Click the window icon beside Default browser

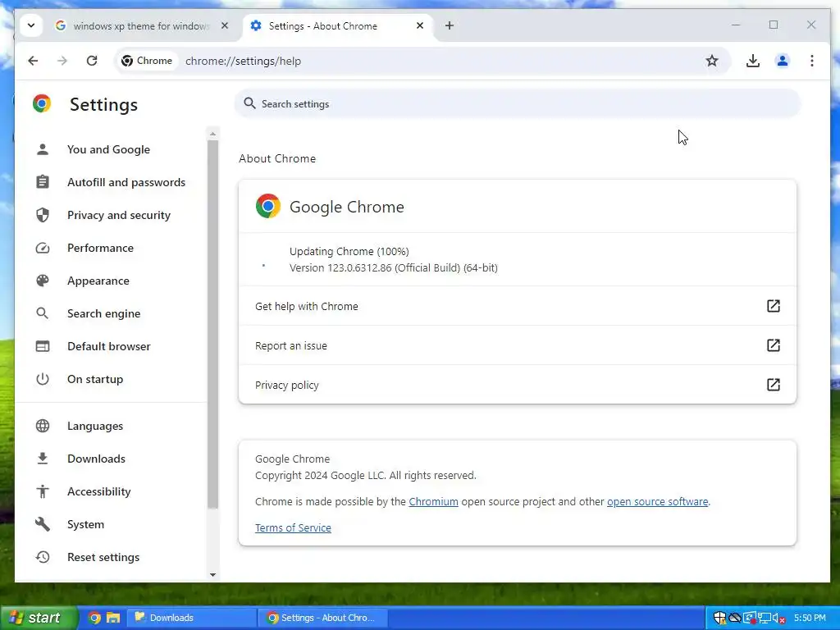click(x=43, y=346)
